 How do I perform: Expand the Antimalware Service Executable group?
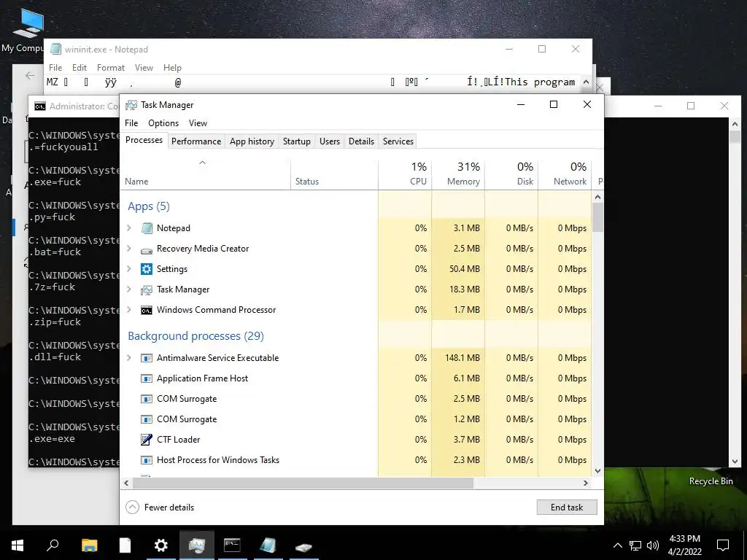click(128, 358)
